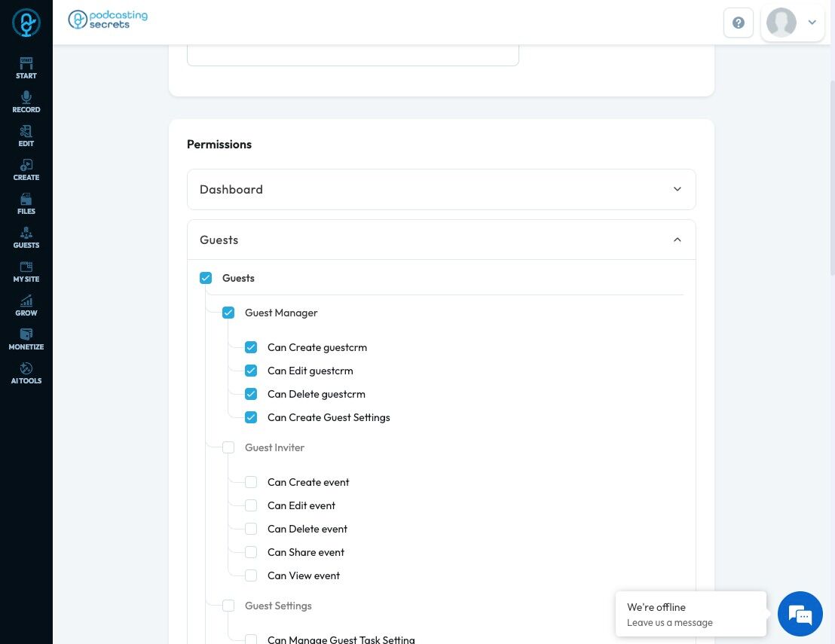Open the Record section in sidebar
Image resolution: width=835 pixels, height=644 pixels.
(x=26, y=102)
